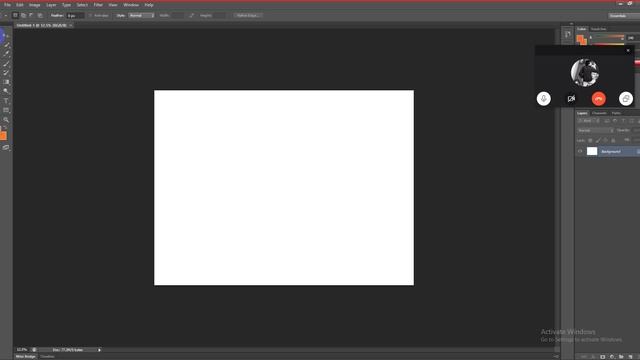Image resolution: width=640 pixels, height=360 pixels.
Task: Click the New selection mode icon
Action: click(15, 16)
